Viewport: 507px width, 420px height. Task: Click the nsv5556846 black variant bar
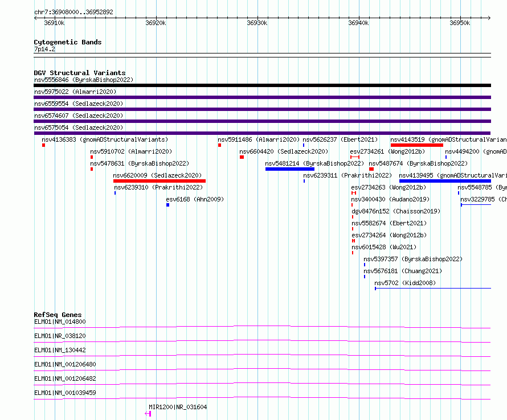tap(262, 85)
